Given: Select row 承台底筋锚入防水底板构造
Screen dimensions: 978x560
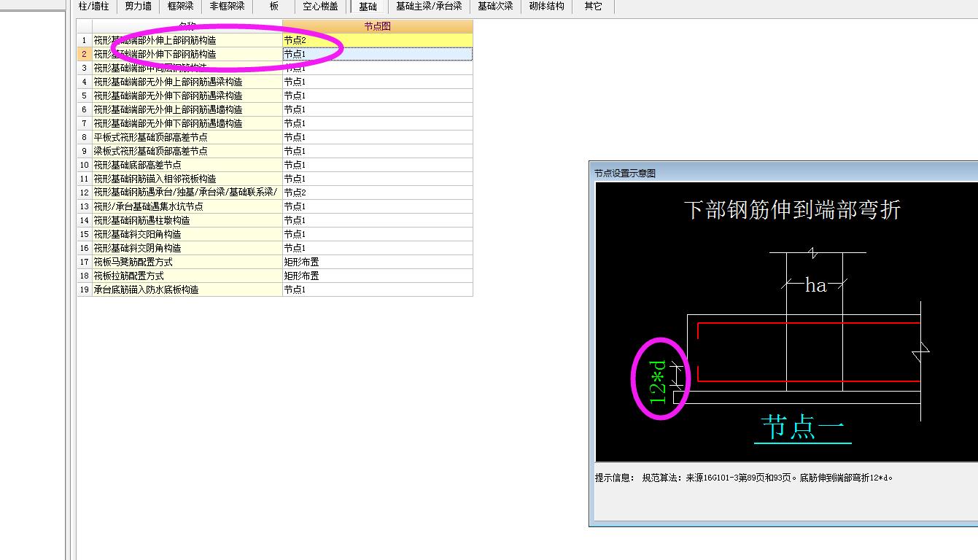Looking at the screenshot, I should click(x=187, y=289).
